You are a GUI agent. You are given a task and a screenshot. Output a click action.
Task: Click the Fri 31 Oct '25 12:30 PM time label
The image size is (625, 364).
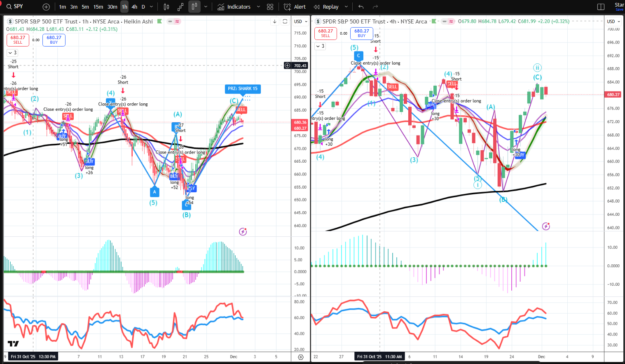(x=33, y=357)
